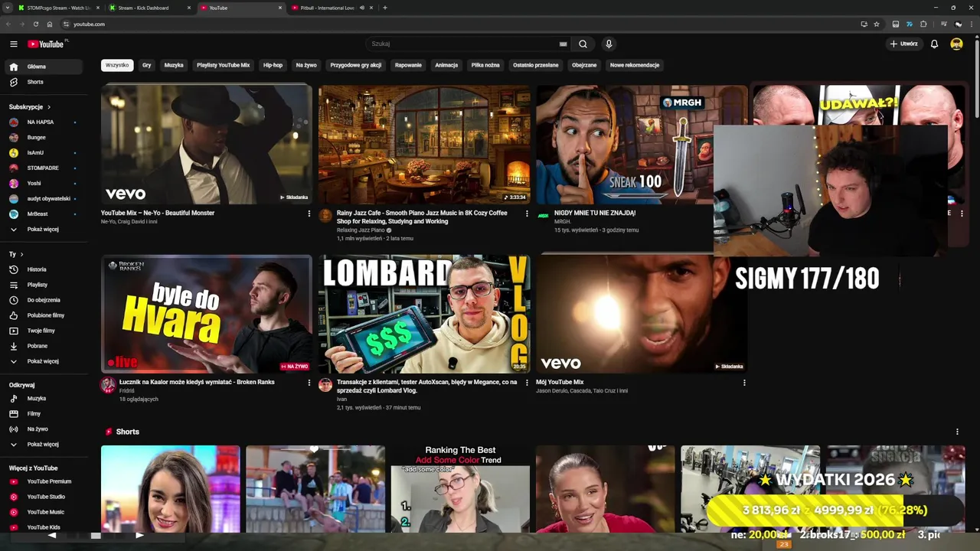This screenshot has width=980, height=551.
Task: Open the on-screen keyboard icon in search box
Action: coord(563,44)
